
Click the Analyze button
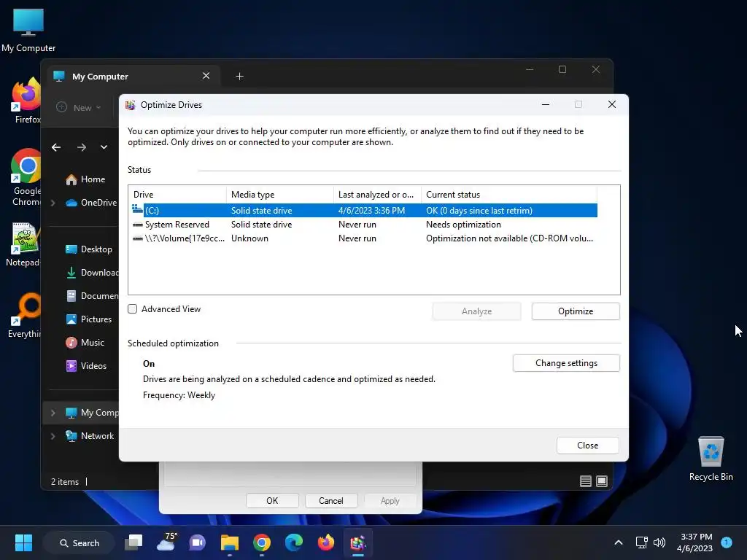pos(476,311)
